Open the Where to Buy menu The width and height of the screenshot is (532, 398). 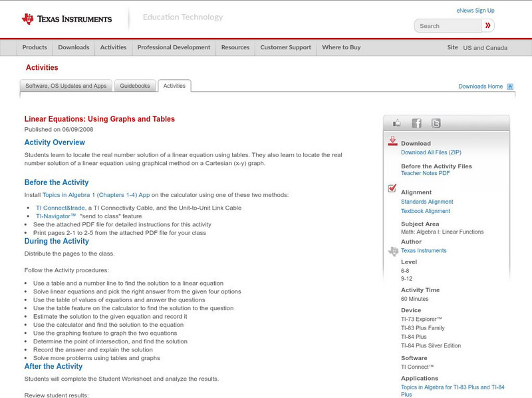(341, 47)
